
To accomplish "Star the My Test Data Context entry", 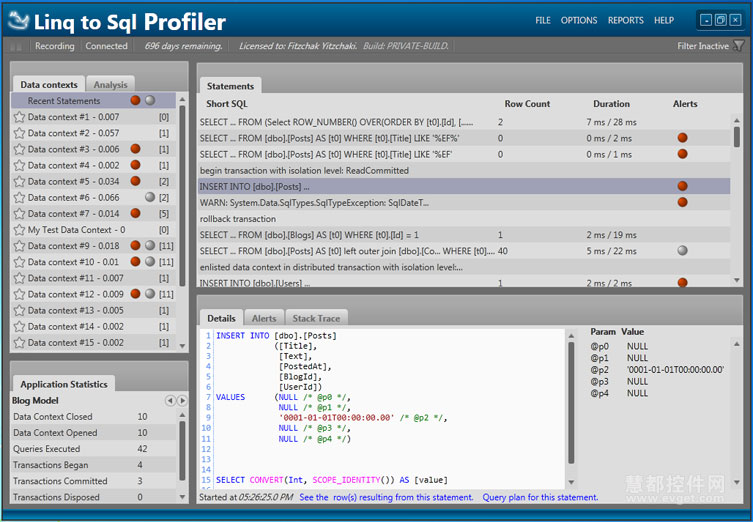I will click(19, 230).
